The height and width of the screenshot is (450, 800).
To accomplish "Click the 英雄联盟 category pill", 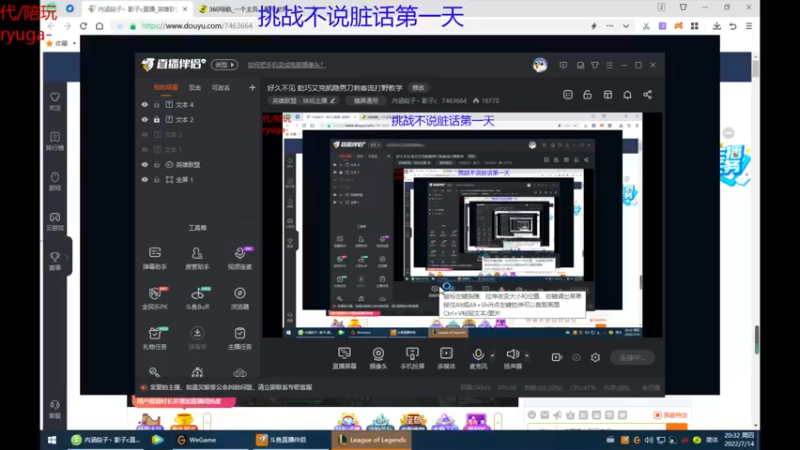I will [304, 101].
